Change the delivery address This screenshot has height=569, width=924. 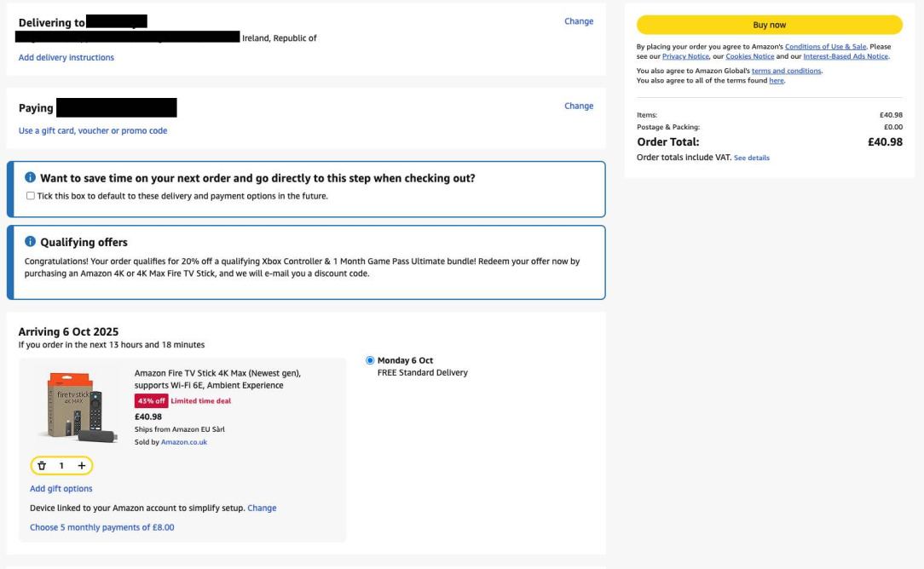(579, 21)
